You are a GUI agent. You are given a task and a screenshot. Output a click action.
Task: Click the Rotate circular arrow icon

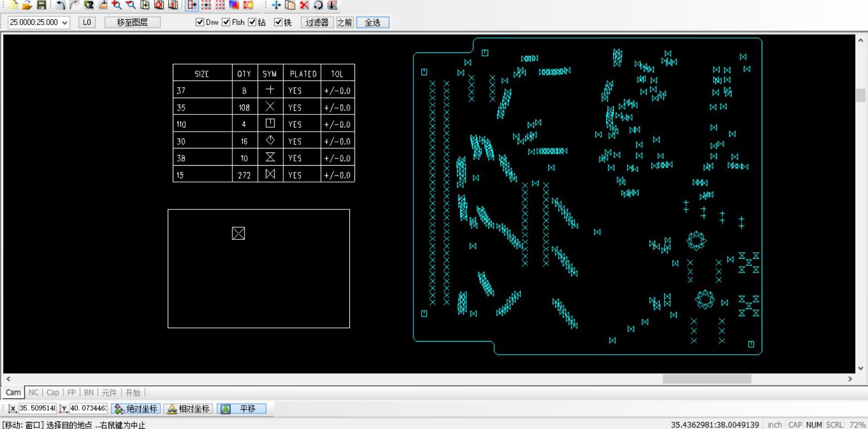point(318,5)
